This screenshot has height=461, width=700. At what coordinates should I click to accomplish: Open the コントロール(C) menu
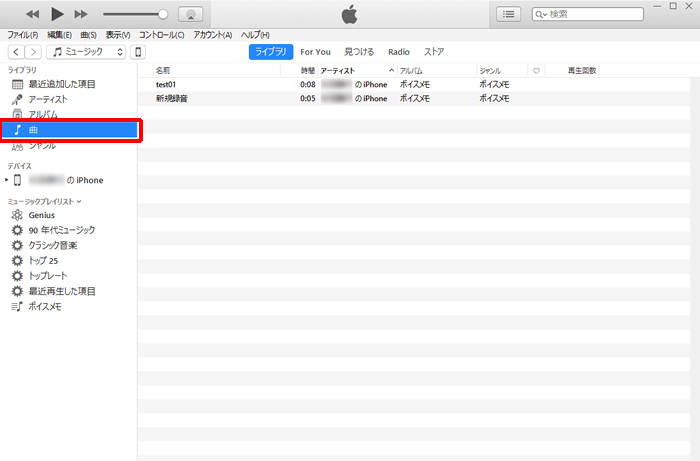[x=162, y=35]
